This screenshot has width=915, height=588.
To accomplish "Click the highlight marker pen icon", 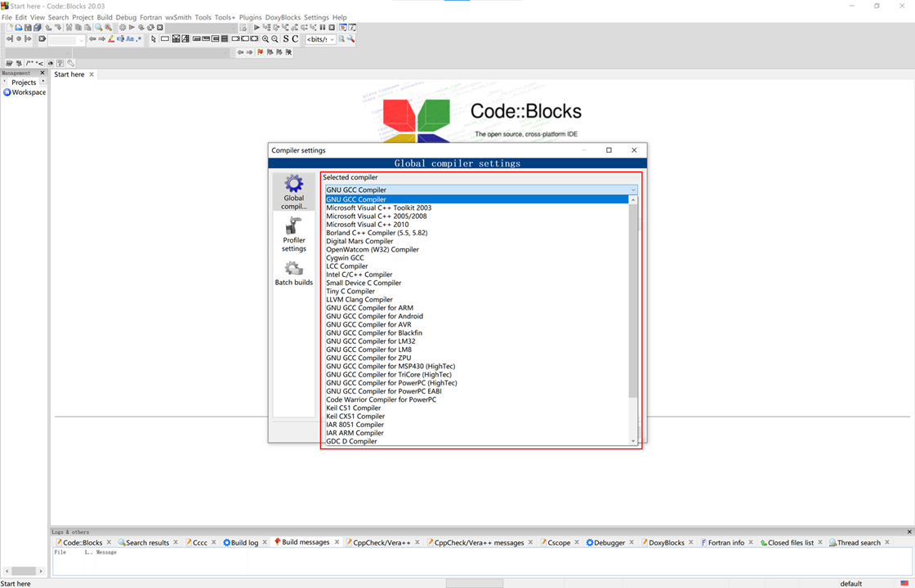I will (x=111, y=39).
